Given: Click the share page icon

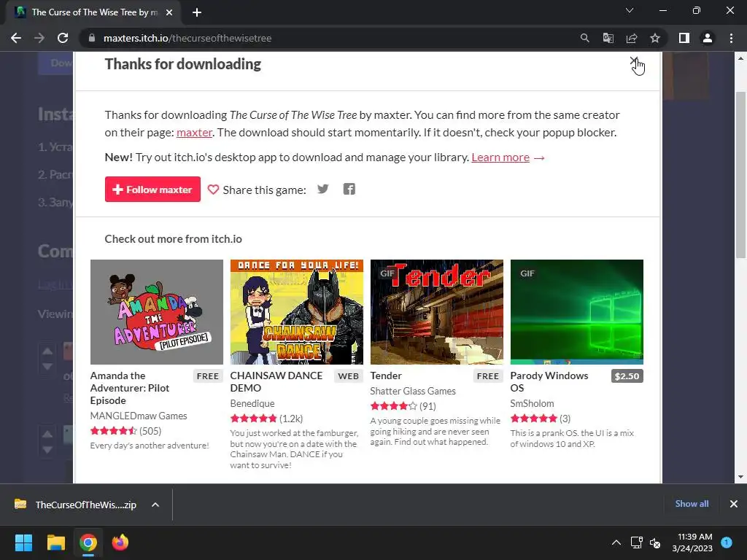Looking at the screenshot, I should [632, 38].
